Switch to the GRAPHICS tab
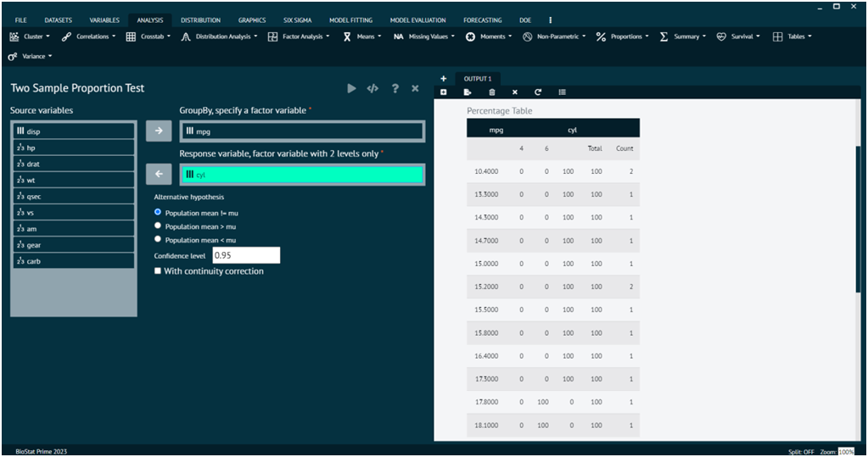The height and width of the screenshot is (457, 868). 252,20
